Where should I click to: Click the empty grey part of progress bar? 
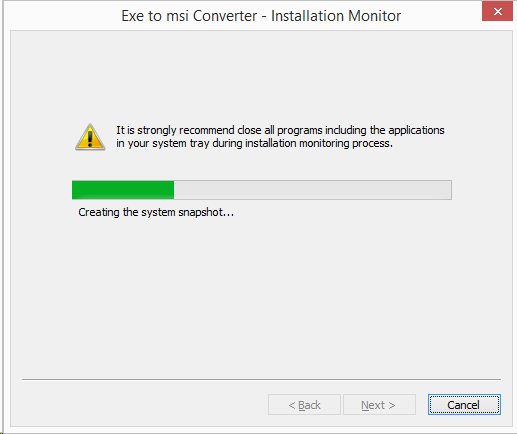click(x=313, y=190)
